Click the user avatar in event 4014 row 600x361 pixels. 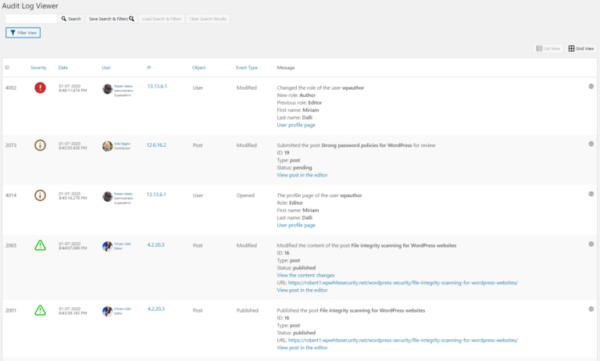coord(107,196)
